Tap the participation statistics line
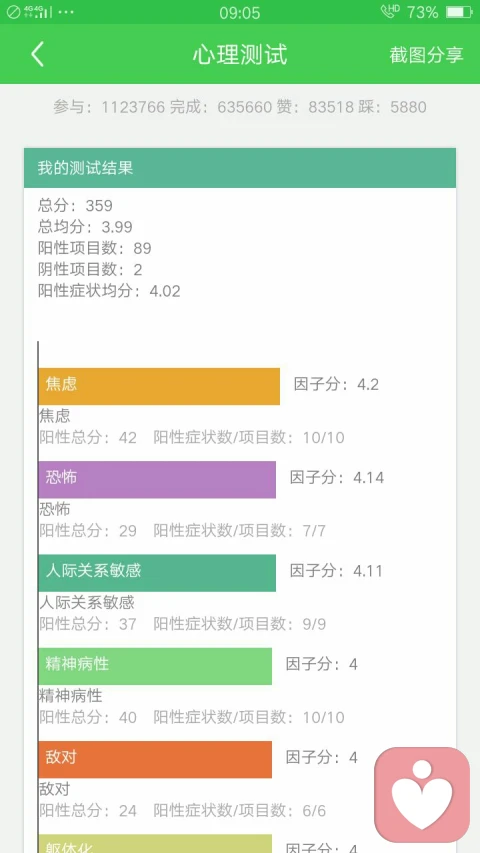This screenshot has height=853, width=480. coord(240,107)
